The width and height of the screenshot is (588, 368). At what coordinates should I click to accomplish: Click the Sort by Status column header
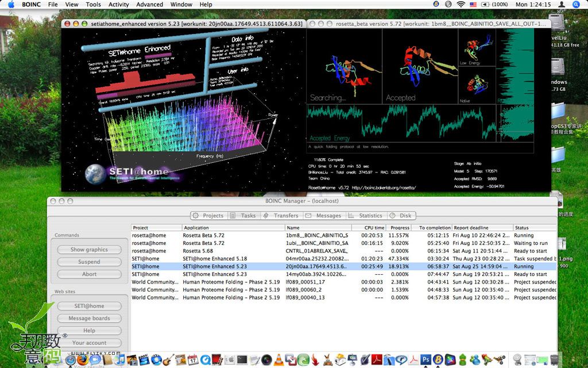pyautogui.click(x=535, y=228)
